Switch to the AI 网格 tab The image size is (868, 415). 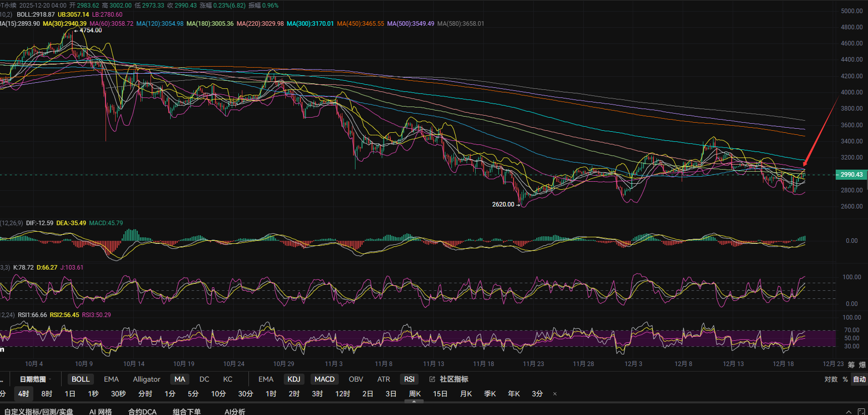click(100, 411)
